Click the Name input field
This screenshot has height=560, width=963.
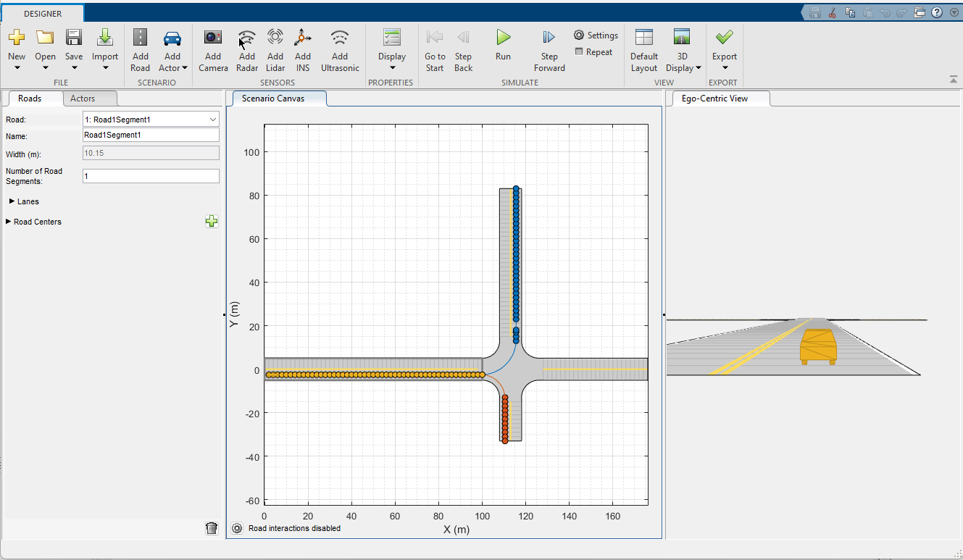pos(151,135)
